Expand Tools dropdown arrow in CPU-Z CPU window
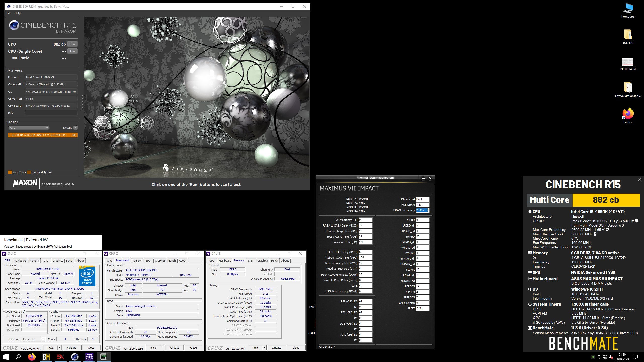 coord(60,348)
